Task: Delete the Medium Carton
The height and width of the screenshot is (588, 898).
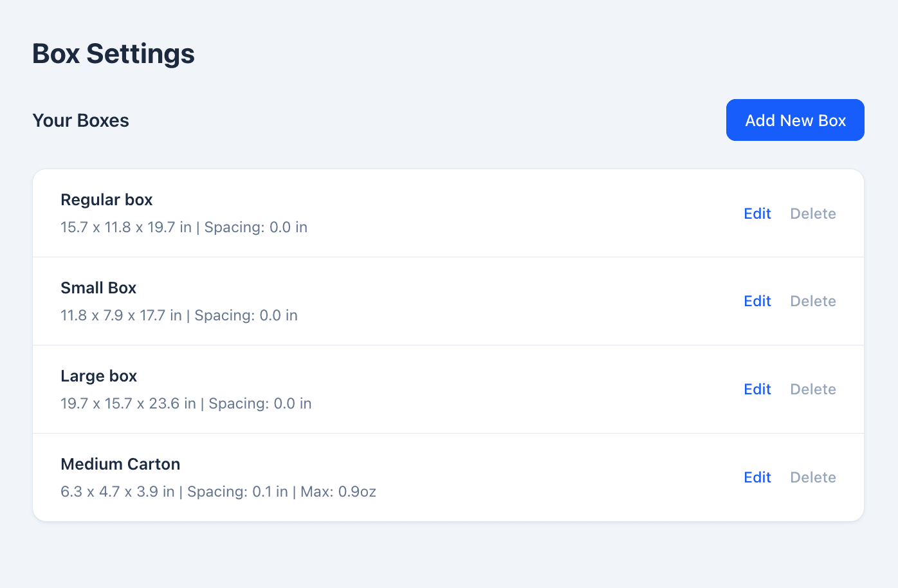Action: pyautogui.click(x=812, y=477)
